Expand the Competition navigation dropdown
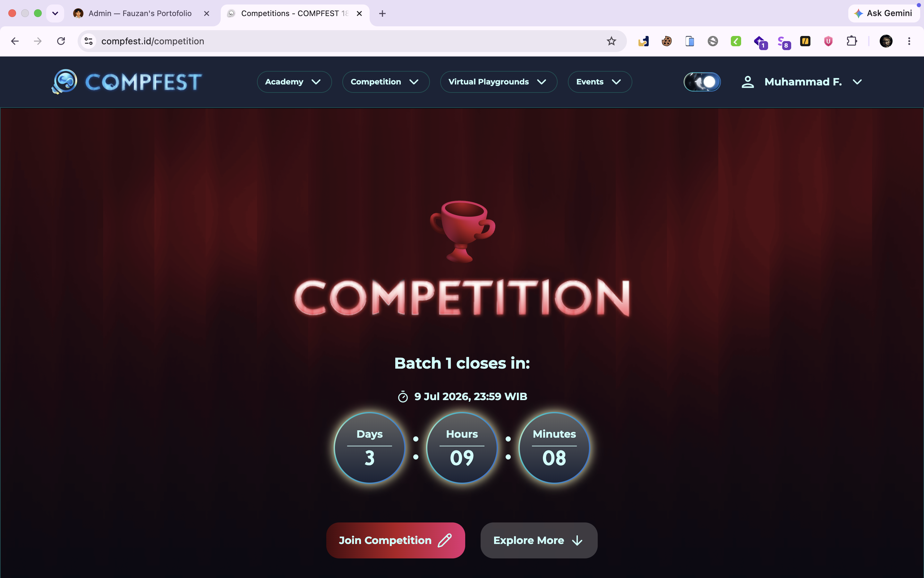This screenshot has height=578, width=924. tap(386, 82)
